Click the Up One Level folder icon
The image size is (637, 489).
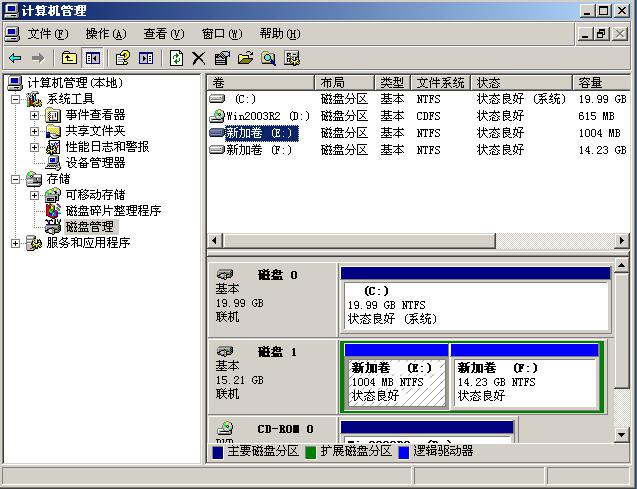pos(69,58)
